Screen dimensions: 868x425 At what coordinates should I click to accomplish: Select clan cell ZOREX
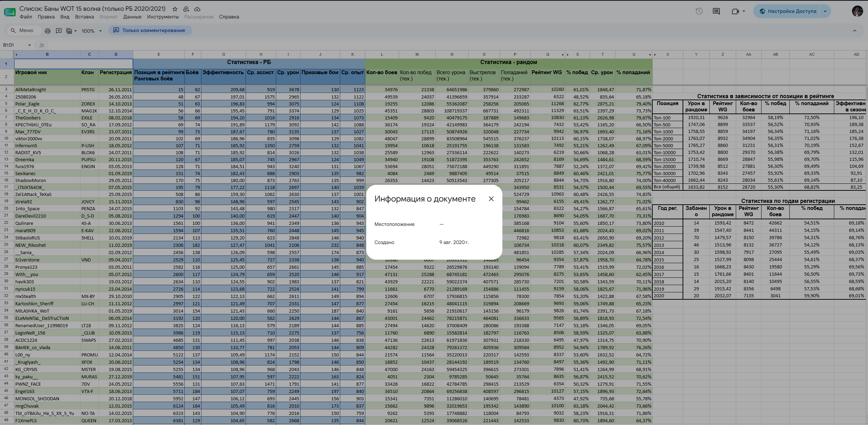click(x=89, y=104)
